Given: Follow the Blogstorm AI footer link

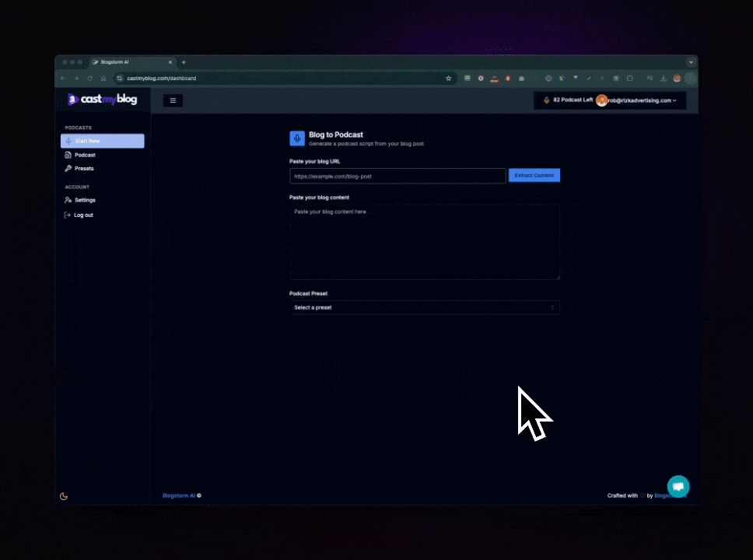Looking at the screenshot, I should click(x=179, y=495).
